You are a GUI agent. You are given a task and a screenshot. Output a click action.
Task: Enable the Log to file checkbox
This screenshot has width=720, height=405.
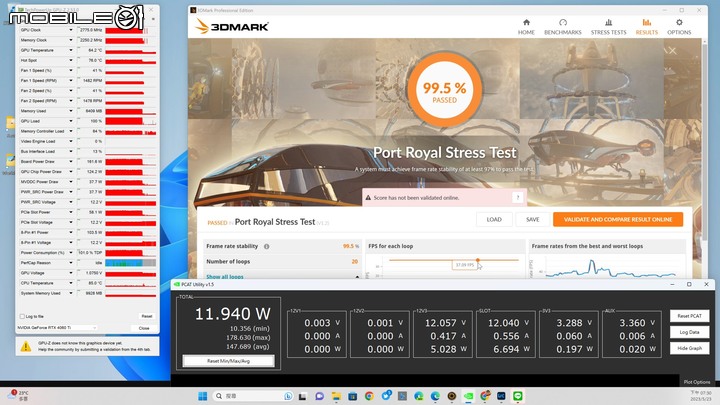click(22, 316)
